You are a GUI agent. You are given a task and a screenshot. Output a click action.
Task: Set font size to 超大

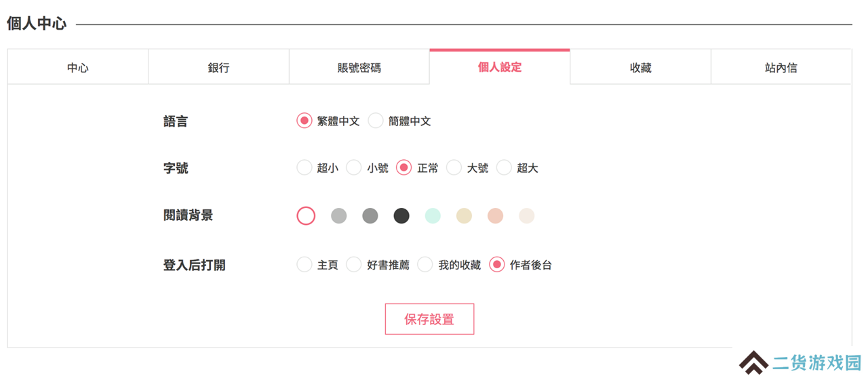(x=504, y=168)
